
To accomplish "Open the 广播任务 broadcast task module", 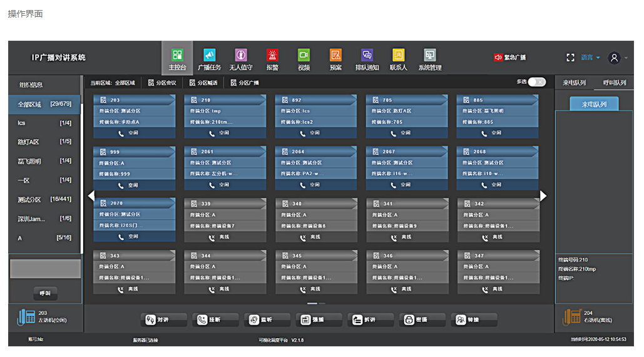I will (x=209, y=59).
